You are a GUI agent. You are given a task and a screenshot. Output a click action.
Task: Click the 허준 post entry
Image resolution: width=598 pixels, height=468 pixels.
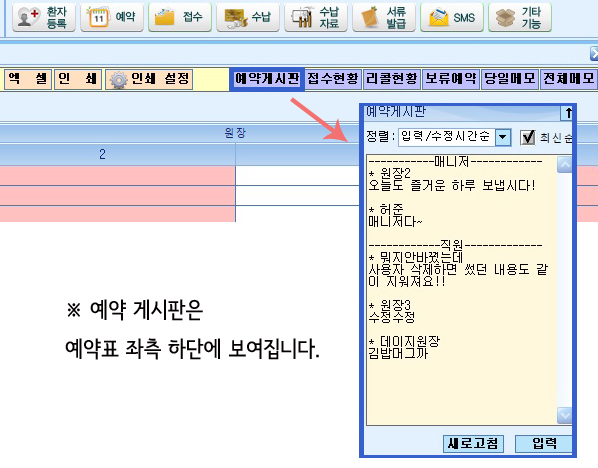[395, 215]
